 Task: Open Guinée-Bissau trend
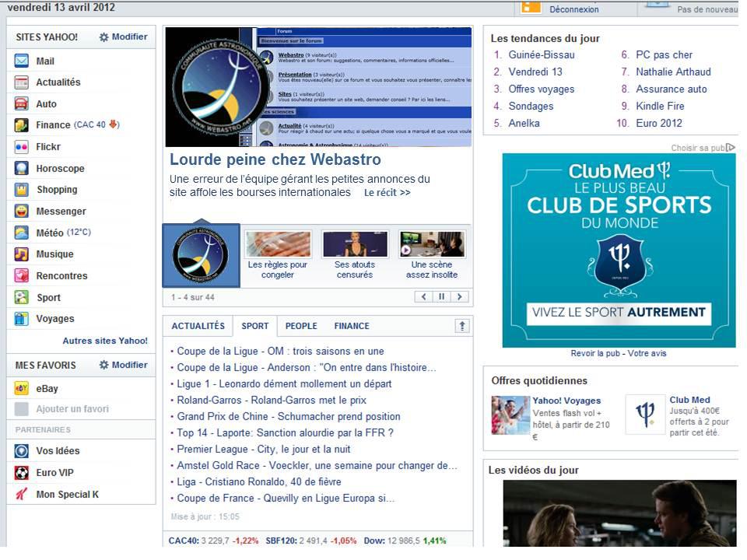pos(542,54)
